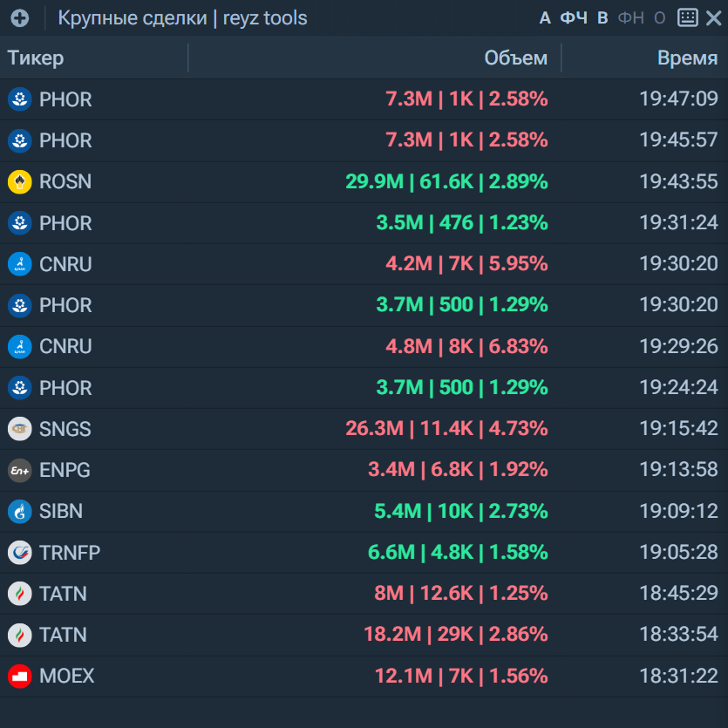The image size is (728, 728).
Task: Select the TRNFP ticker name
Action: [70, 553]
